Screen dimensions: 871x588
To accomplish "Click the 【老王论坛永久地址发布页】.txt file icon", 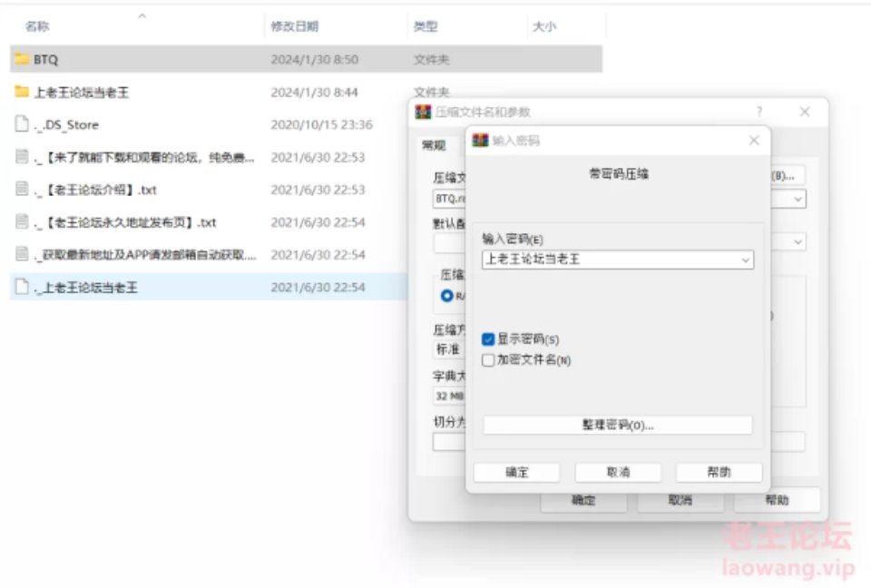I will pyautogui.click(x=23, y=222).
